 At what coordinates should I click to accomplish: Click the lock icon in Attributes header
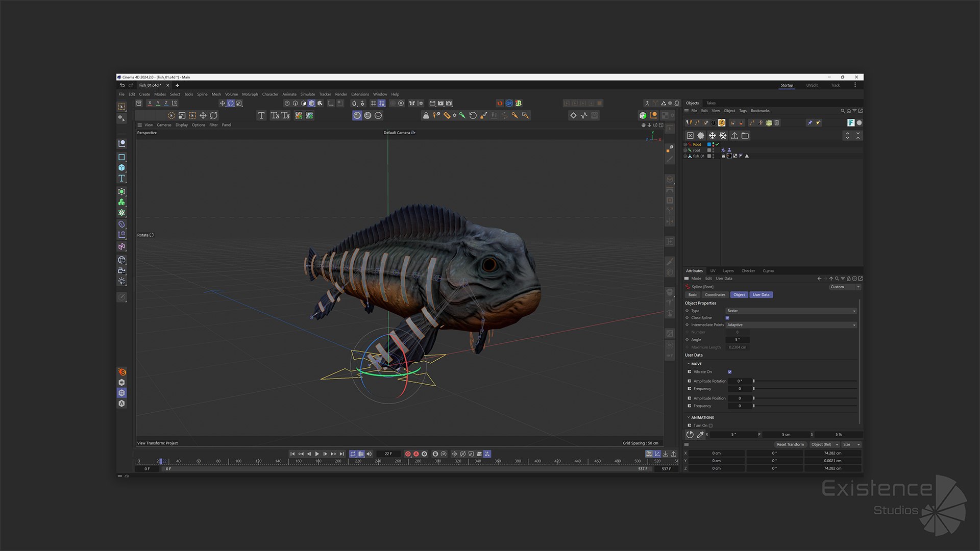[x=849, y=279]
